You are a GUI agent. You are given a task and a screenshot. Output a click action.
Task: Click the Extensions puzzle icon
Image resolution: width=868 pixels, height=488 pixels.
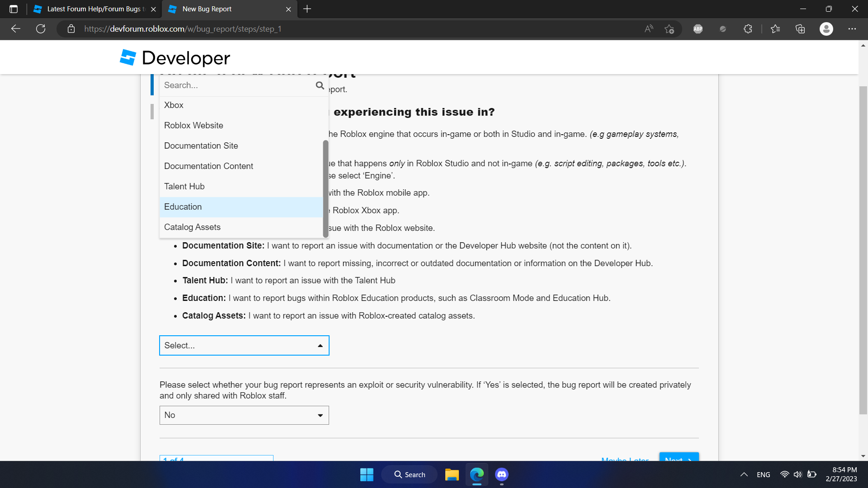pyautogui.click(x=748, y=28)
